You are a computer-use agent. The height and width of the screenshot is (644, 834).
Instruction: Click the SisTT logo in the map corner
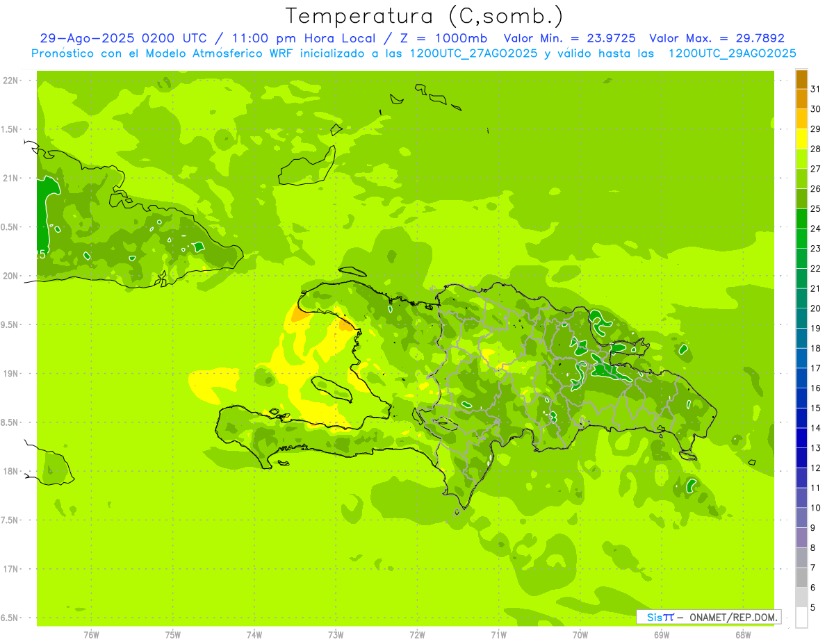[660, 617]
